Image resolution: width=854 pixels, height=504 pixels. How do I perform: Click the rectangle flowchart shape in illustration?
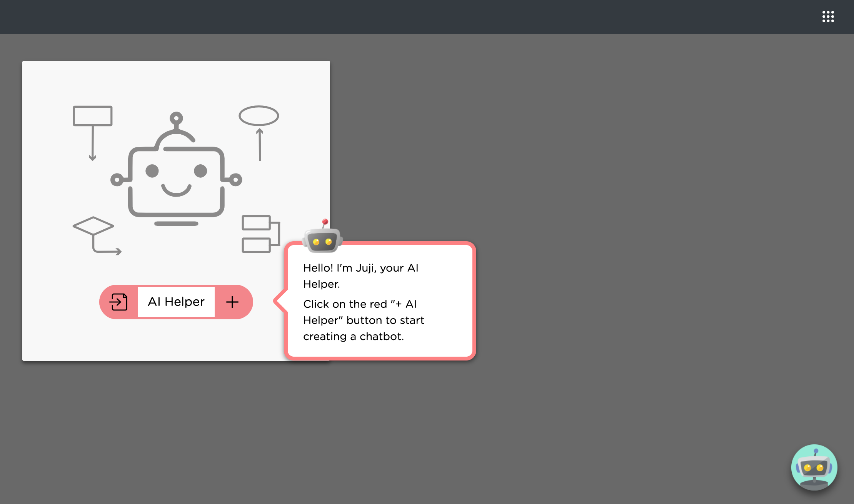[x=93, y=116]
